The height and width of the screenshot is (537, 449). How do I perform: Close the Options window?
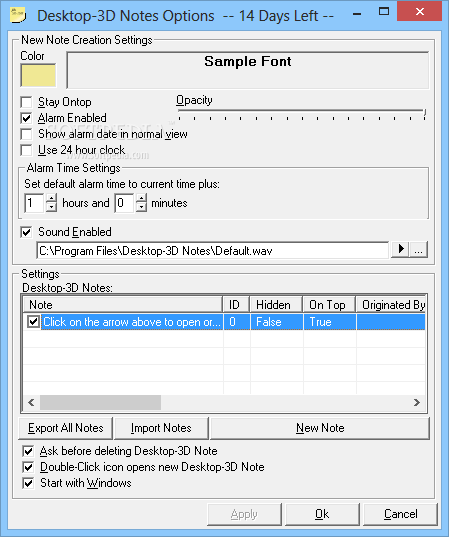(419, 12)
